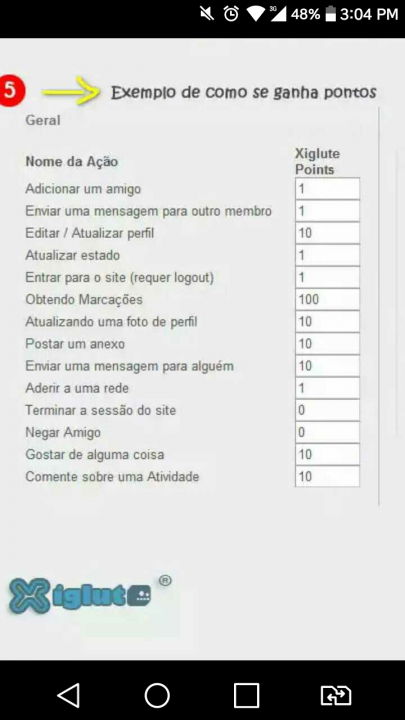Viewport: 405px width, 720px height.
Task: Click the Exemplo de como se ganha pontos heading
Action: (x=244, y=92)
